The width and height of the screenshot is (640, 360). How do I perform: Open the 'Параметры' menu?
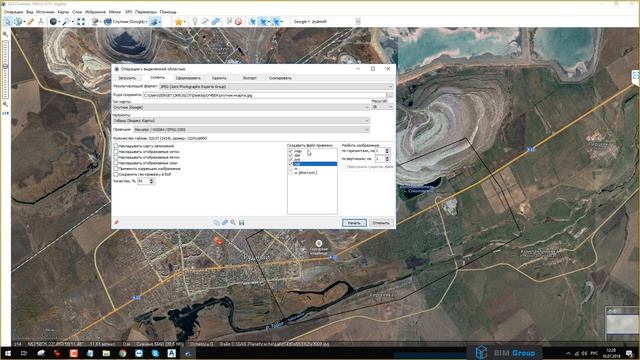(x=146, y=12)
